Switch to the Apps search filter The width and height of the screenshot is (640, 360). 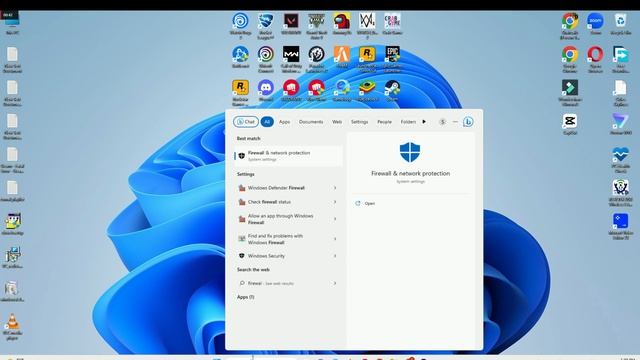tap(284, 122)
